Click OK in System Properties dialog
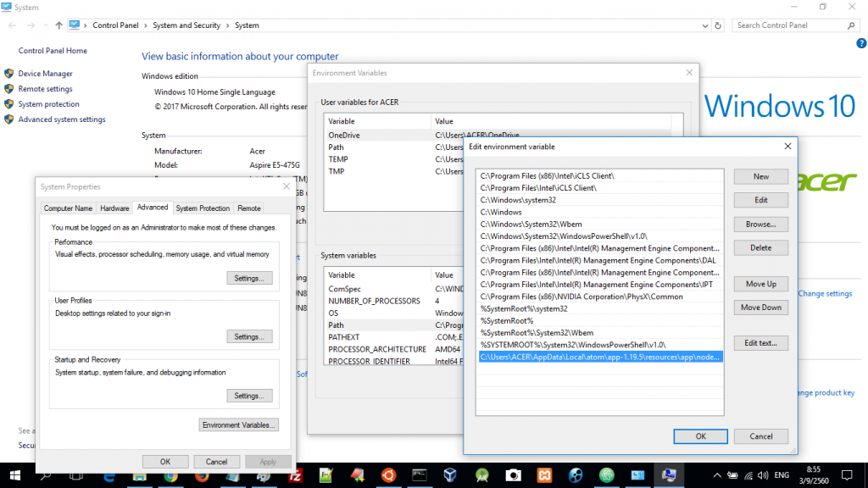The height and width of the screenshot is (488, 868). click(x=165, y=462)
